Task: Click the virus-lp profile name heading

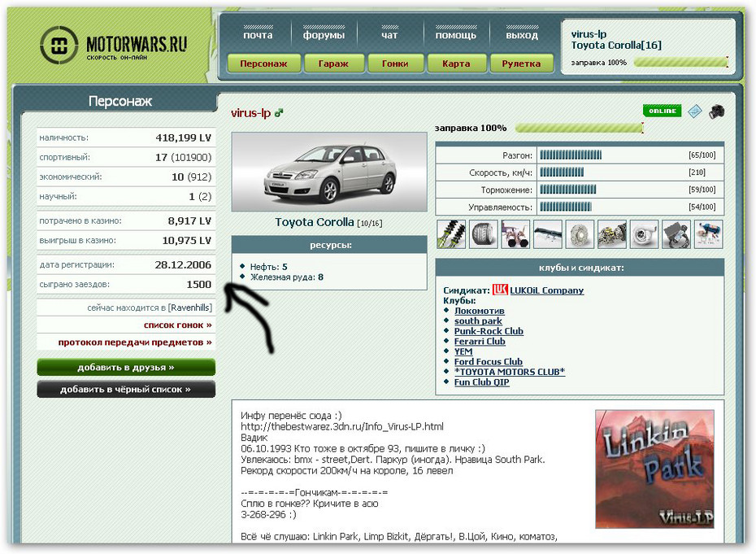Action: tap(250, 113)
